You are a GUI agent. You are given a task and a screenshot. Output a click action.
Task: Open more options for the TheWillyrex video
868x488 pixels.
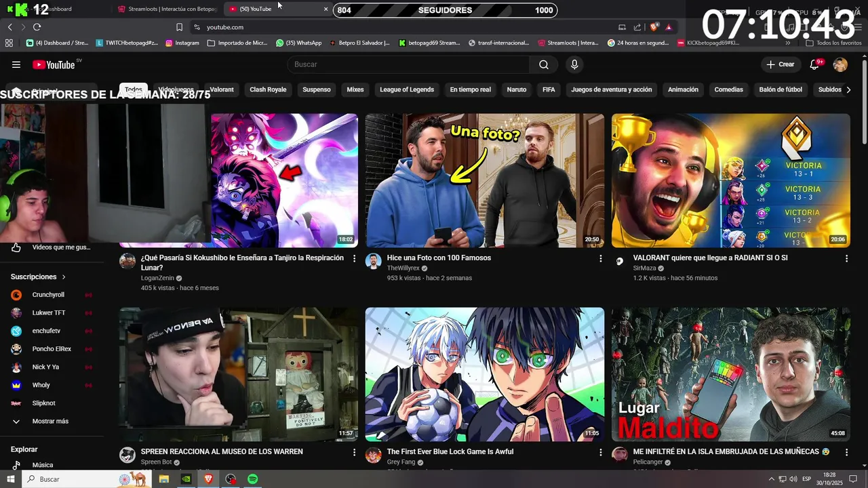(600, 258)
